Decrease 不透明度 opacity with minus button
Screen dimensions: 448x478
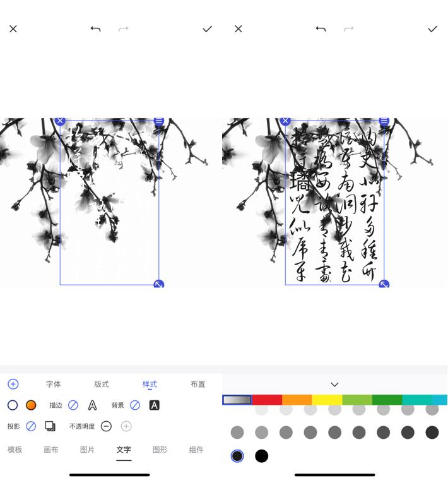[x=106, y=426]
